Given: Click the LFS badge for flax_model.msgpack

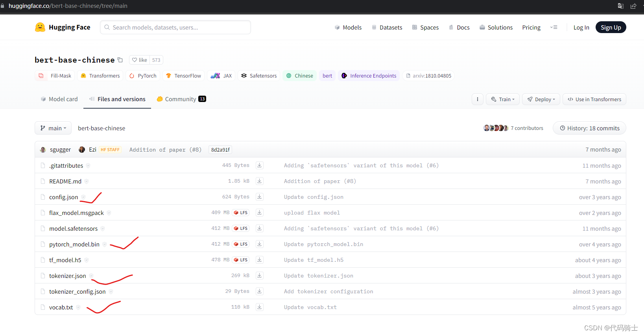Looking at the screenshot, I should coord(240,213).
